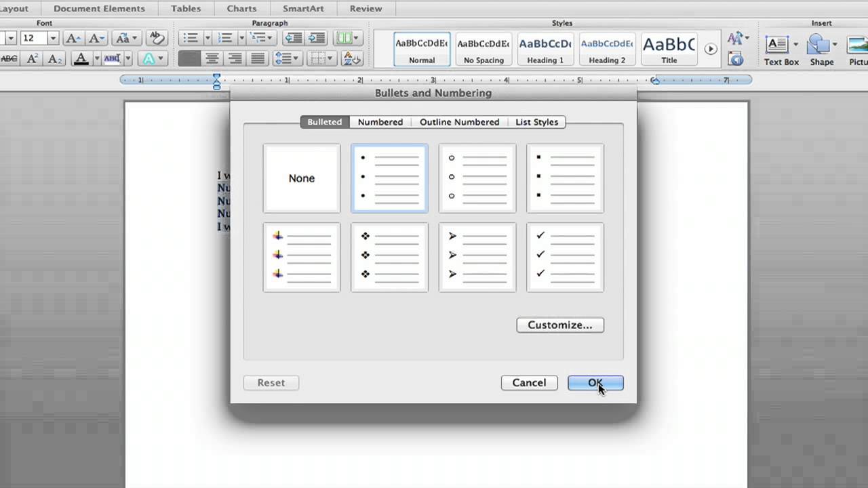Click the decrease indent icon
868x488 pixels.
click(x=293, y=38)
